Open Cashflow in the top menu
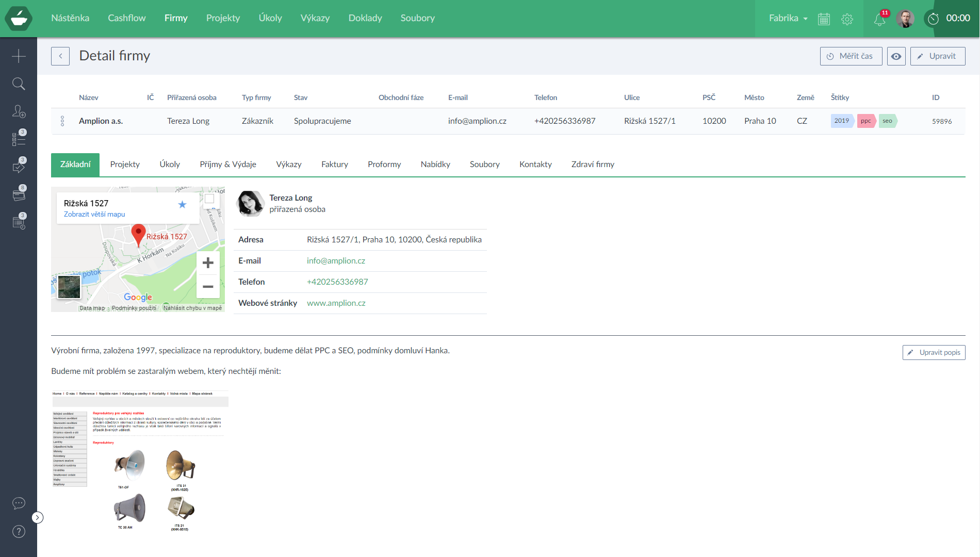 tap(126, 18)
